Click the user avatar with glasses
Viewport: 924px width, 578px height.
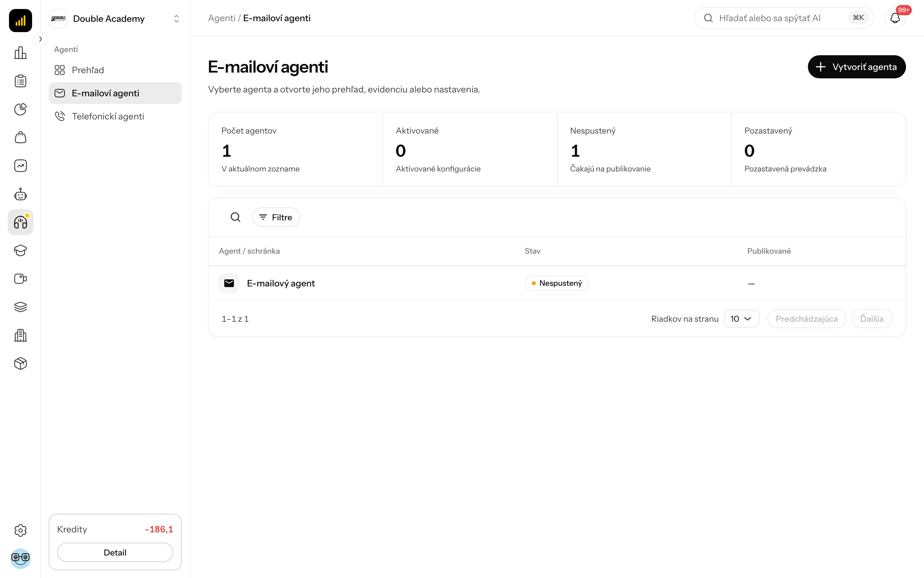20,558
